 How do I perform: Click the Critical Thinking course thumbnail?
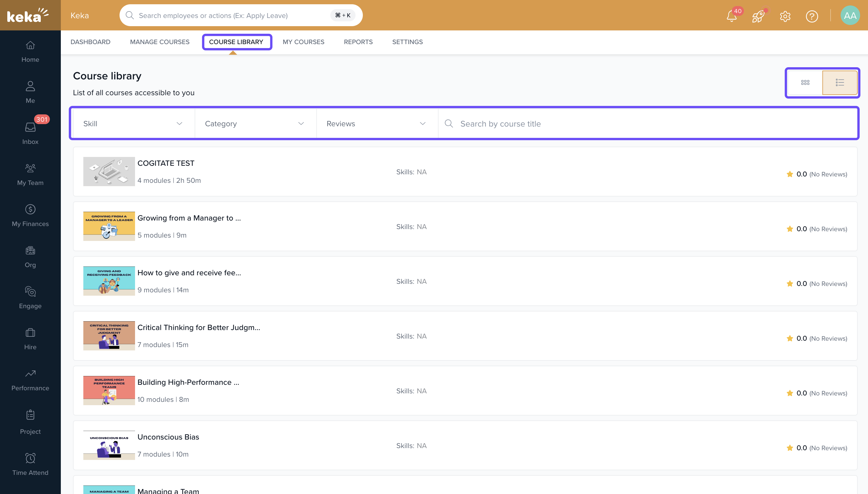[x=109, y=336]
